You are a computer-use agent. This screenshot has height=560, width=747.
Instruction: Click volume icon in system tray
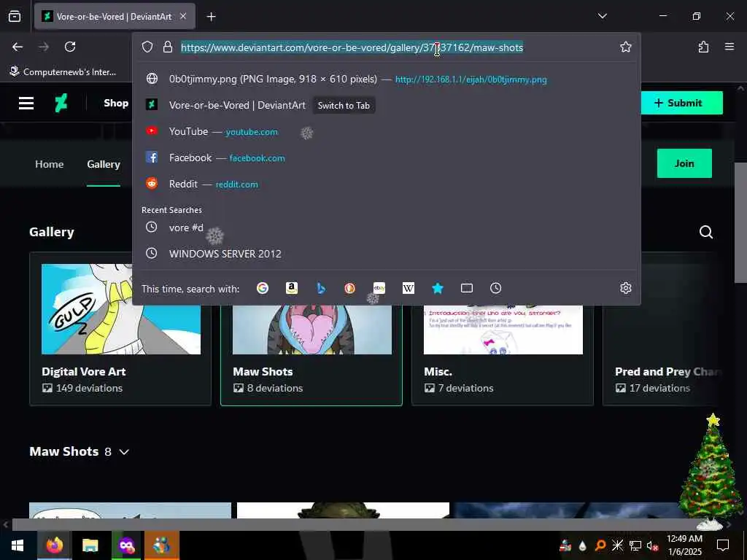(x=652, y=545)
